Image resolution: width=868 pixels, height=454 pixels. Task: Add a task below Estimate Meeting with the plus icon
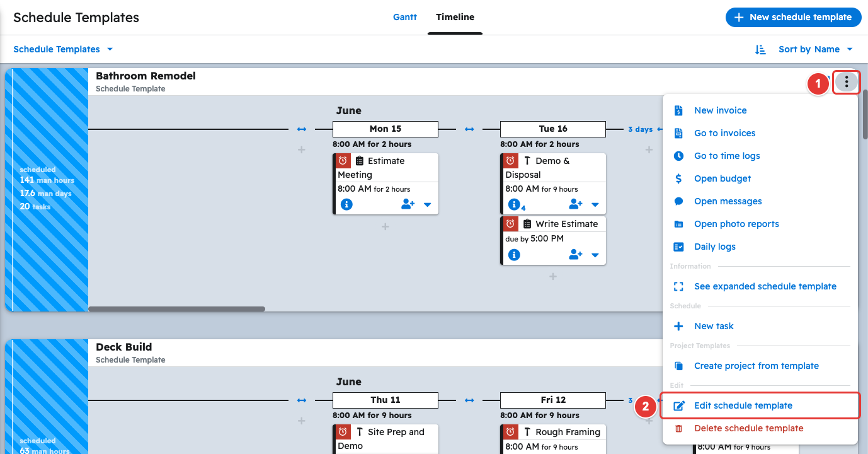(385, 226)
